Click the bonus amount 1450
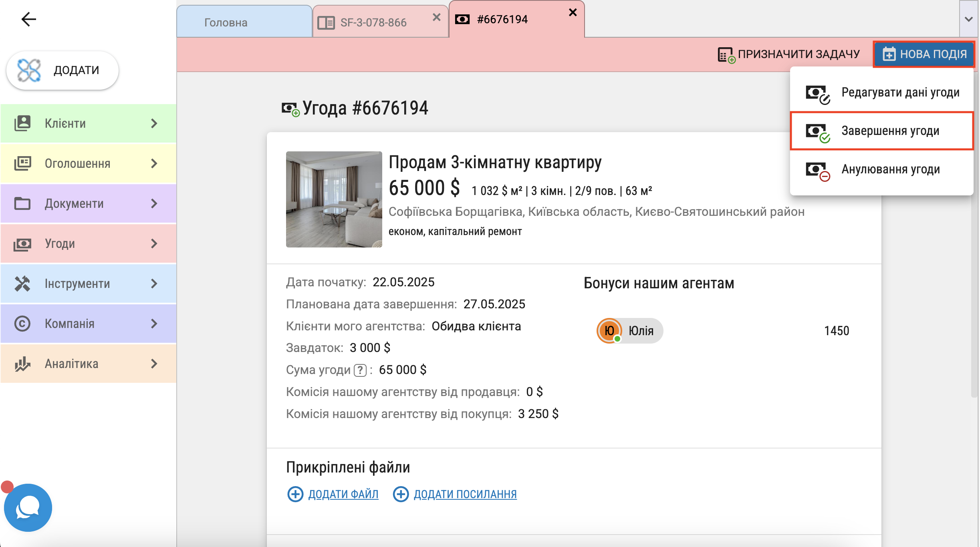The width and height of the screenshot is (980, 547). click(x=837, y=331)
